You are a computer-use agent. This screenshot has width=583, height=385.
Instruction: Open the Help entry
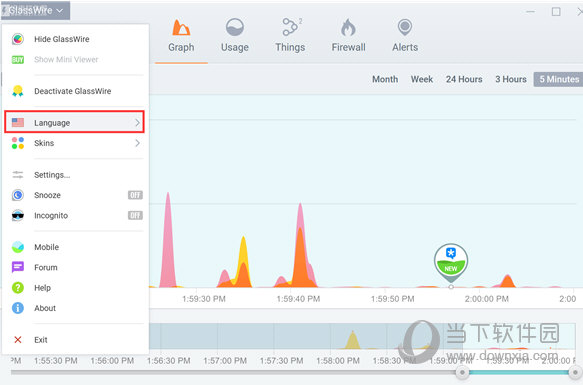(x=75, y=288)
